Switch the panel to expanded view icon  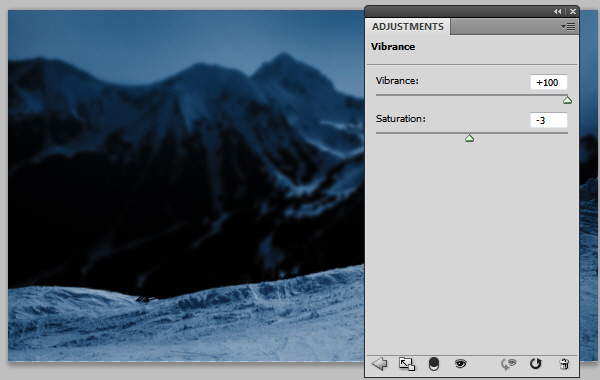click(x=407, y=364)
